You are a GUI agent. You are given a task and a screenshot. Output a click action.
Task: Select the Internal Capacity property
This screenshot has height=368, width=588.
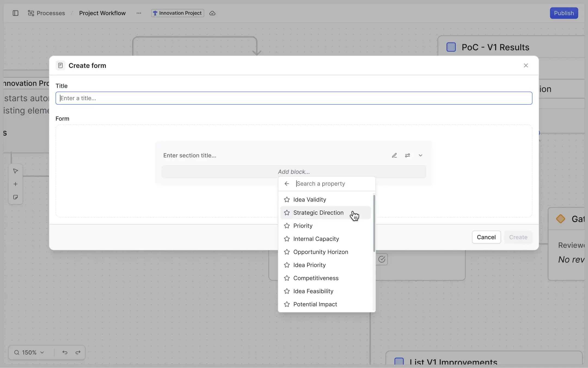click(x=326, y=239)
